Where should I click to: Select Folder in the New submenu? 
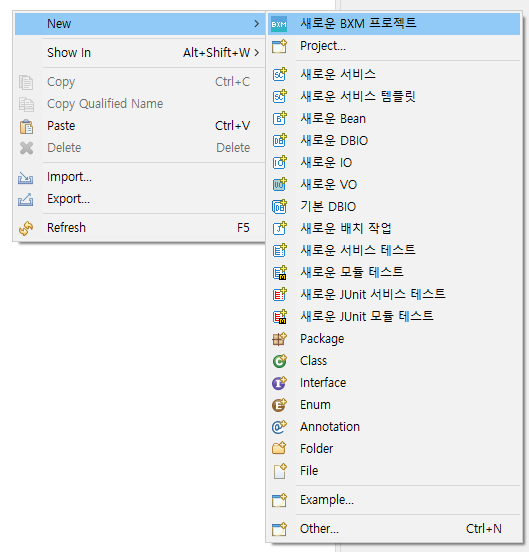click(394, 448)
